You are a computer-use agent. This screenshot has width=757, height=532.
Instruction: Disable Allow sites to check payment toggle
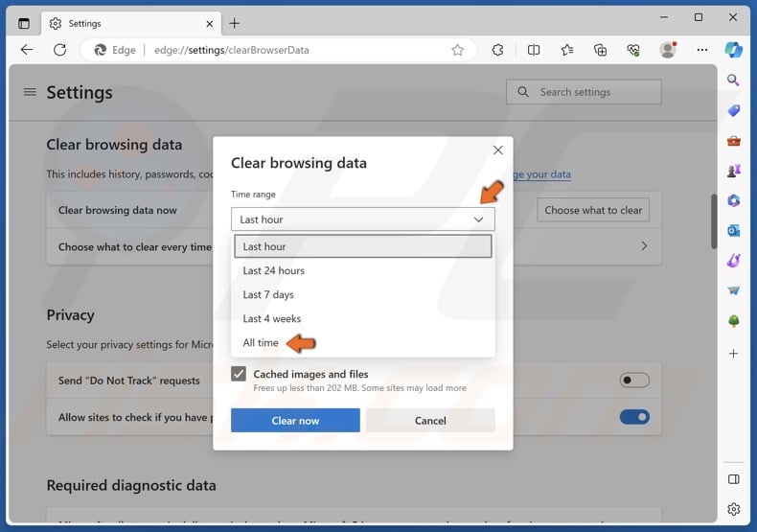pyautogui.click(x=633, y=417)
